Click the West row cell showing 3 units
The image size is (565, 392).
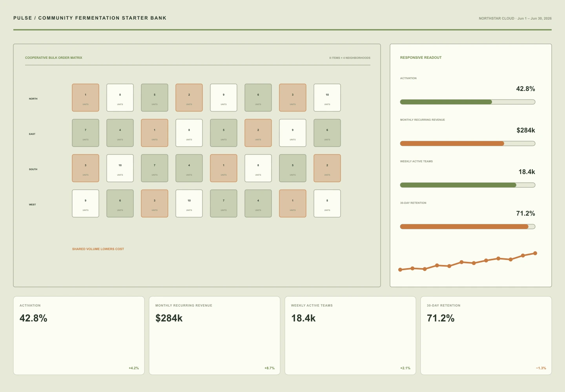155,203
